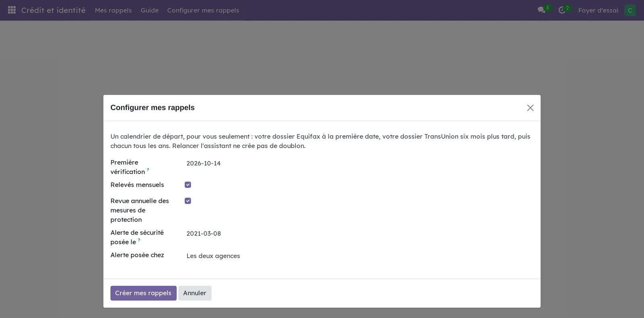Show help tooltip for Alerte de sécurité

pyautogui.click(x=139, y=240)
